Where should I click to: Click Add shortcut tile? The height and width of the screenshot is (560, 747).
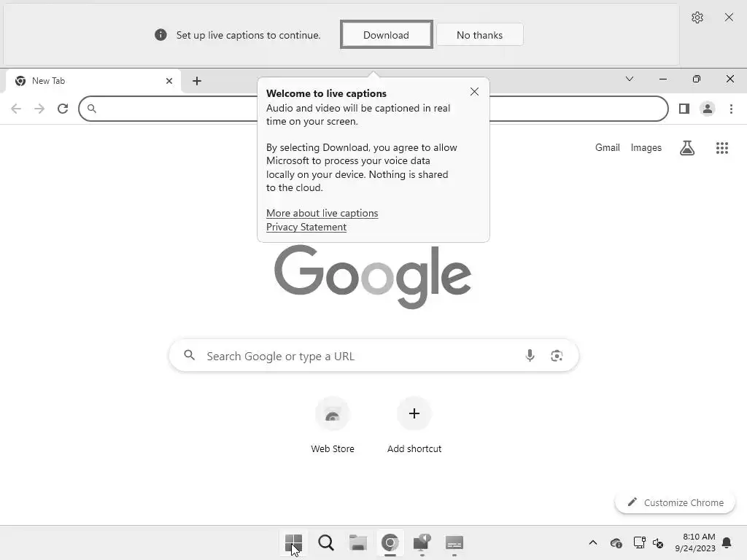[414, 425]
